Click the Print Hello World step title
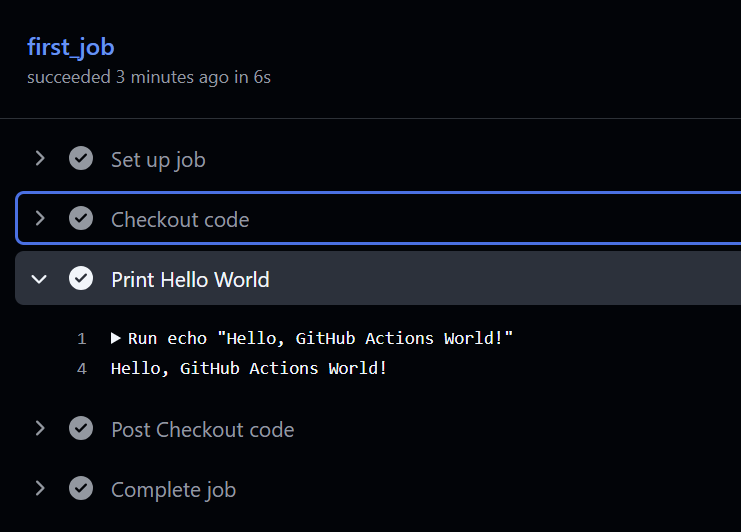Viewport: 741px width, 532px height. pyautogui.click(x=190, y=280)
